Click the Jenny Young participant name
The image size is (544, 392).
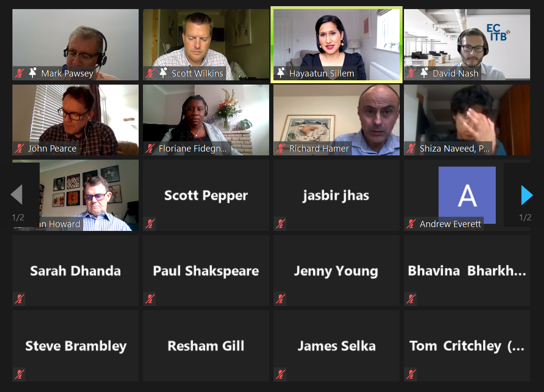coord(336,271)
